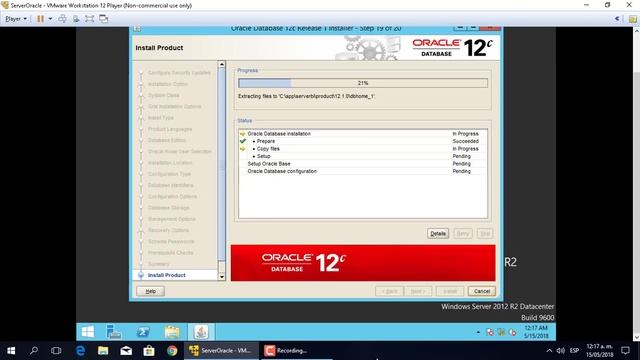
Task: Click the greyed Back button
Action: tap(389, 291)
